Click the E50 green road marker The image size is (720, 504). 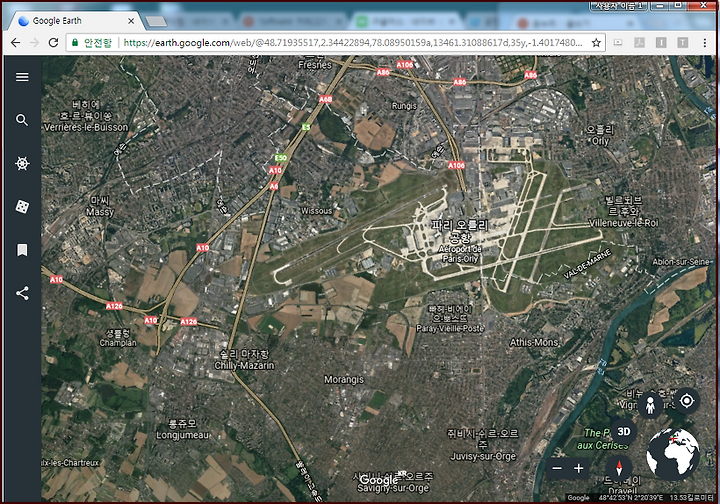tap(281, 158)
